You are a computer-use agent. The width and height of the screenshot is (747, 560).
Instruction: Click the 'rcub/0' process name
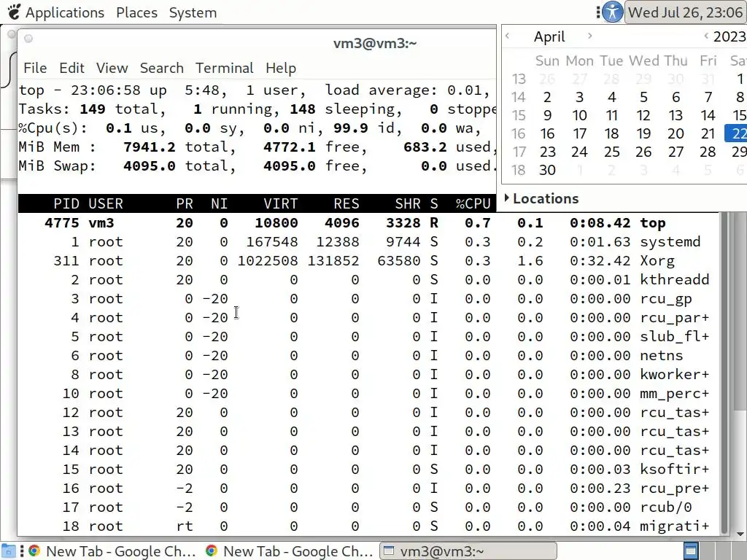[665, 507]
